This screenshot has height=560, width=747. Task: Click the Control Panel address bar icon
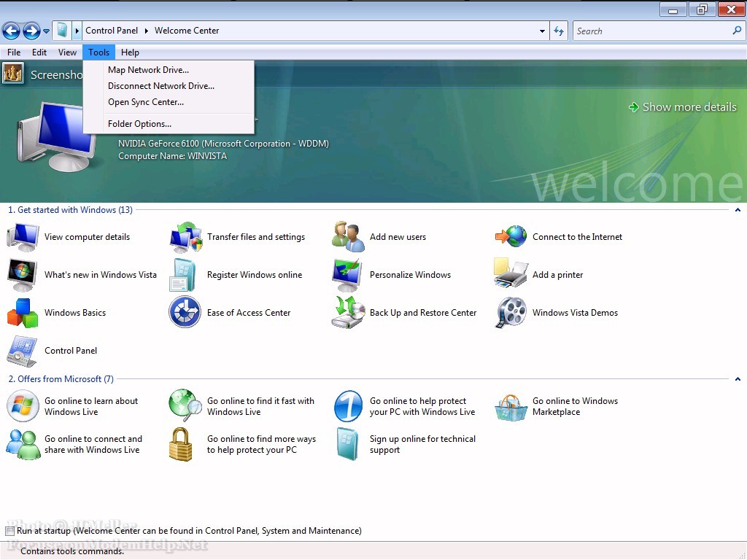[62, 31]
